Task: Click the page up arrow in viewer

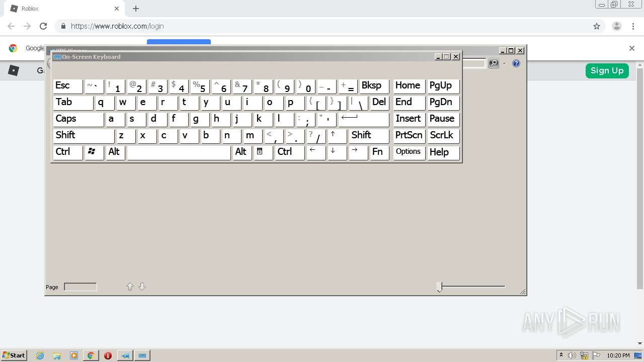Action: click(x=130, y=287)
